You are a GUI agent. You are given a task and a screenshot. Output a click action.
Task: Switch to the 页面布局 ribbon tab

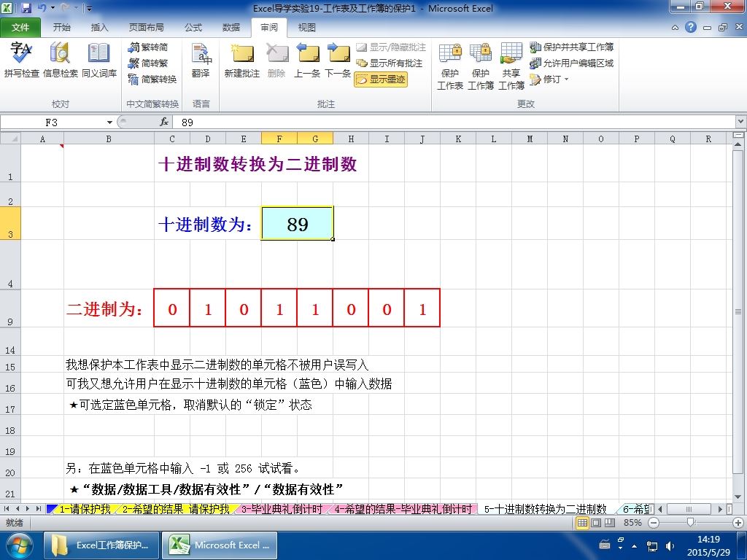click(x=146, y=28)
